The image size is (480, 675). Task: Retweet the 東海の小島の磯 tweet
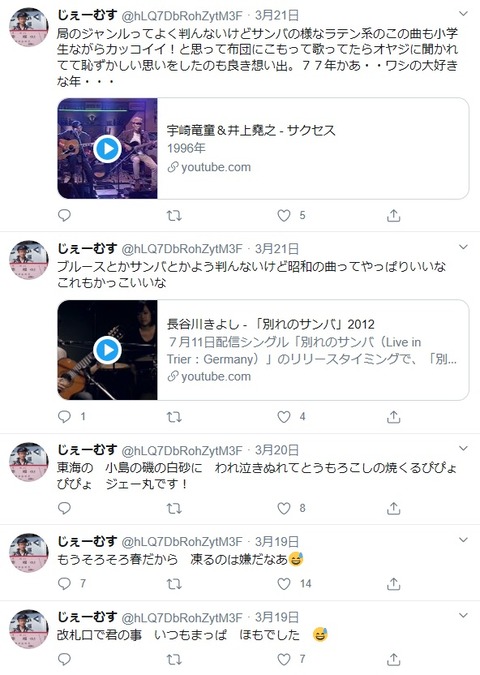(174, 508)
